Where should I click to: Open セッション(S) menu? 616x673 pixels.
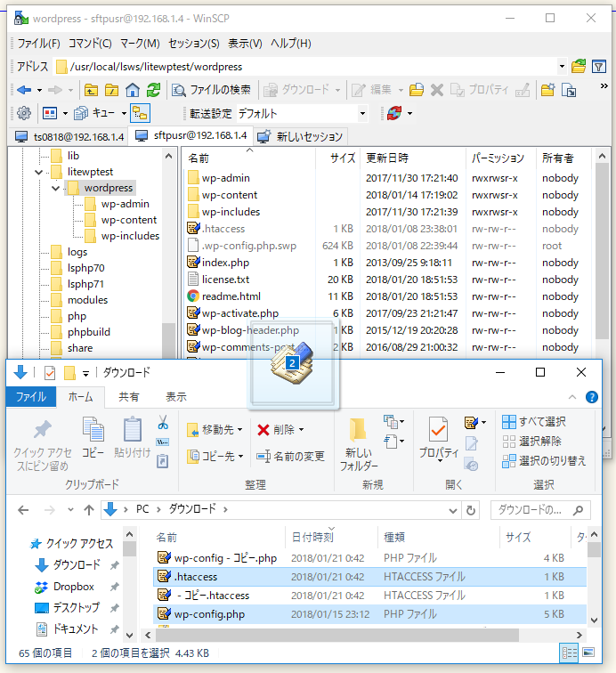coord(193,44)
